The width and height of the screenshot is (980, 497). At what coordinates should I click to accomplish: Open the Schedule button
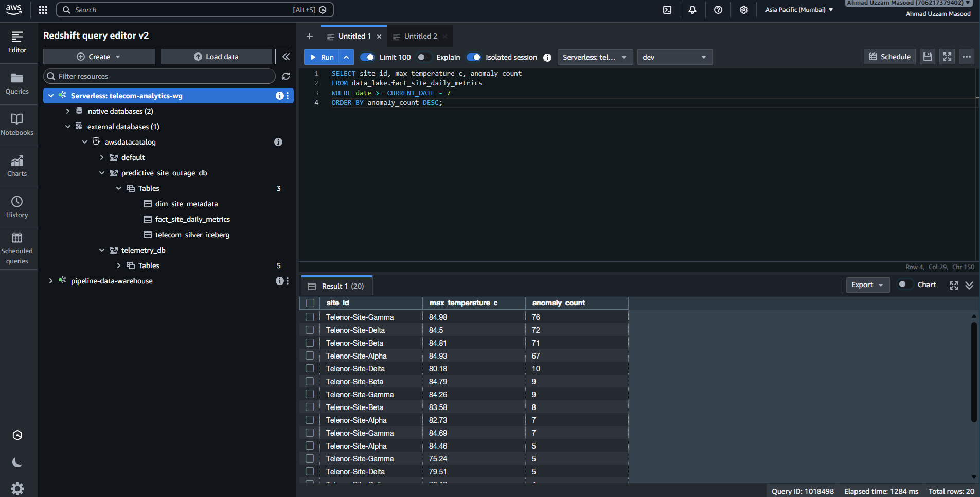click(x=889, y=57)
